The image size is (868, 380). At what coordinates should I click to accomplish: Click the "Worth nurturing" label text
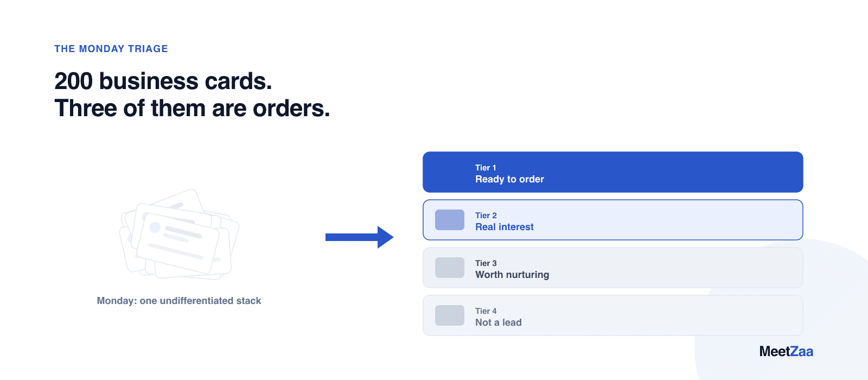pyautogui.click(x=512, y=275)
